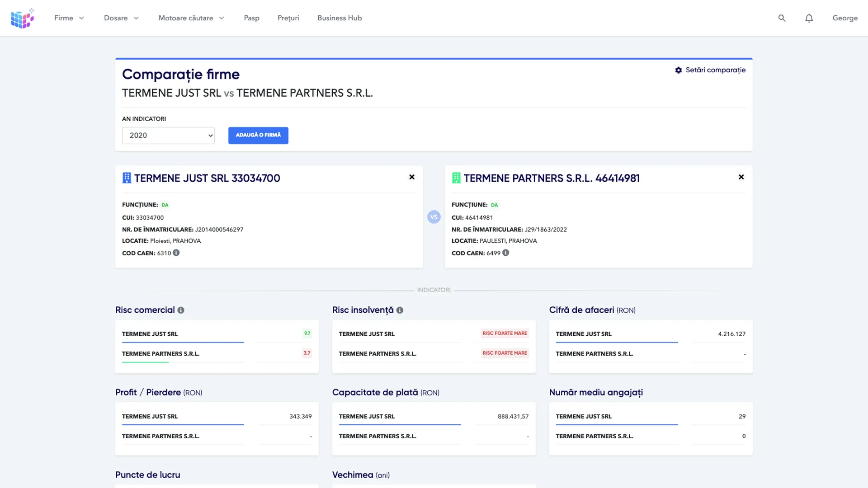The height and width of the screenshot is (488, 868).
Task: Click Capacitate de plată value 888.431,57
Action: (513, 416)
